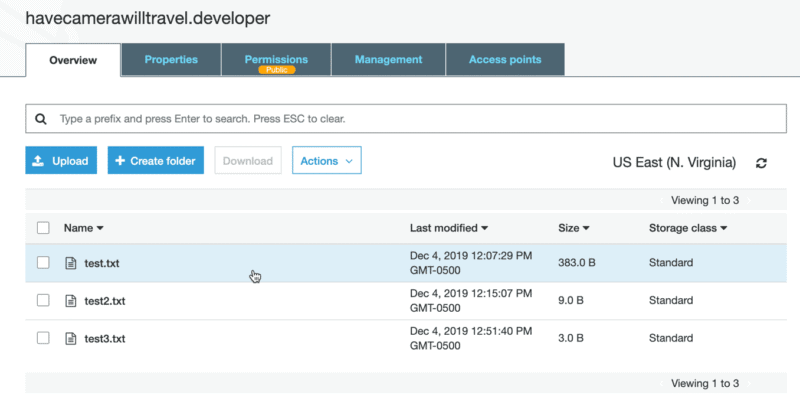Screen dimensions: 800x411
Task: Click the Create folder button
Action: click(156, 161)
